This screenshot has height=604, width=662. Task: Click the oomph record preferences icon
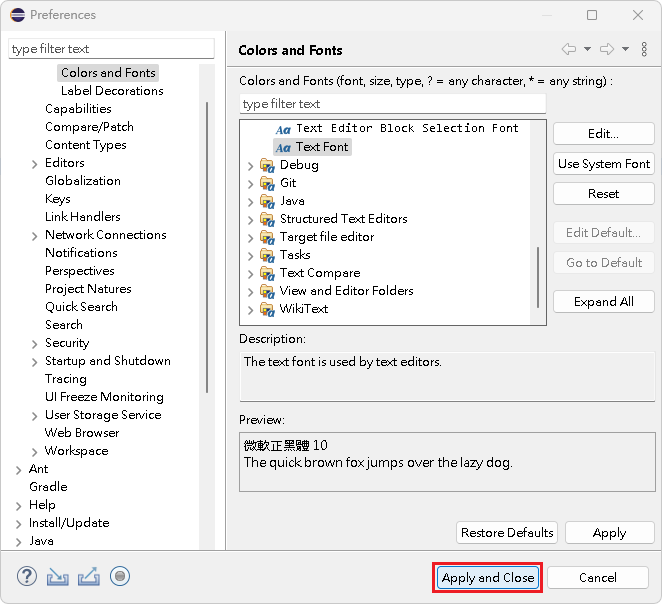pyautogui.click(x=120, y=576)
